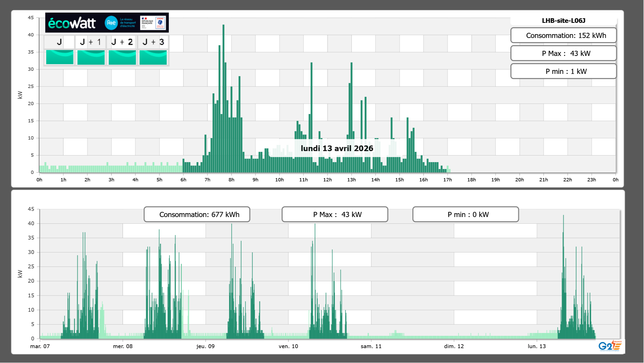Click the République Française ADEME emblem
This screenshot has width=644, height=363.
pos(153,23)
